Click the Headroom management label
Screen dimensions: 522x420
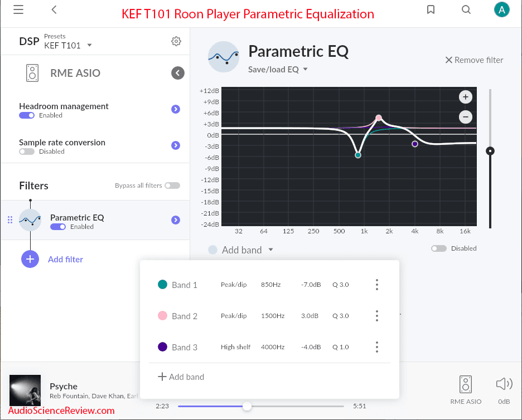64,106
